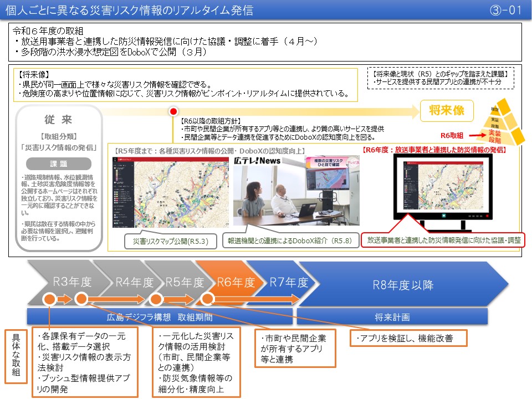Screen dimensions: 532x399
Task: Switch to the R6年度 timeline segment
Action: (236, 281)
